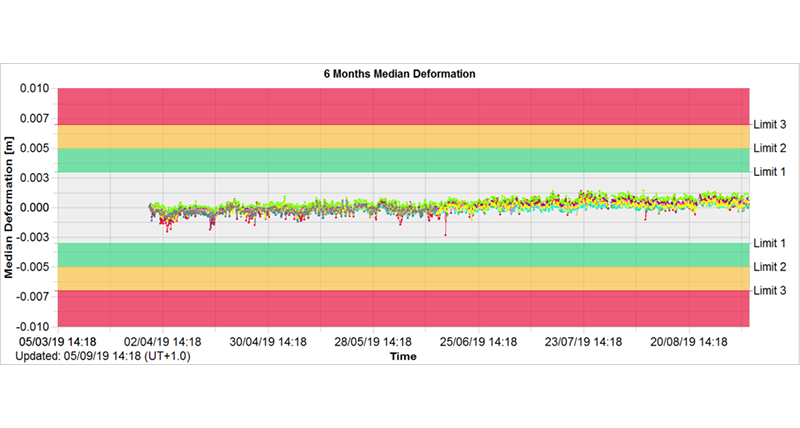Click the lower "Limit 2" label
Viewport: 800px width, 428px height.
769,267
